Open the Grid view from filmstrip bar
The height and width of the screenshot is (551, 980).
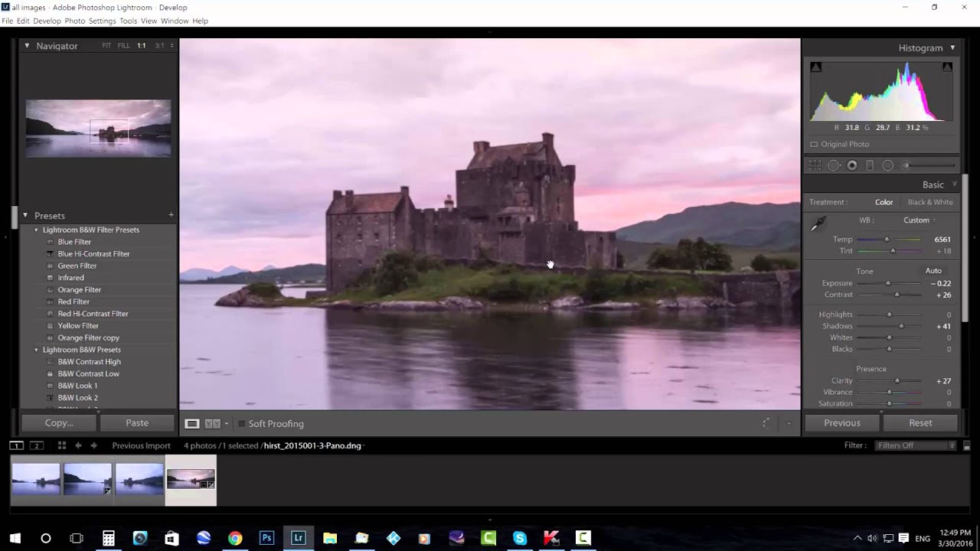[61, 445]
